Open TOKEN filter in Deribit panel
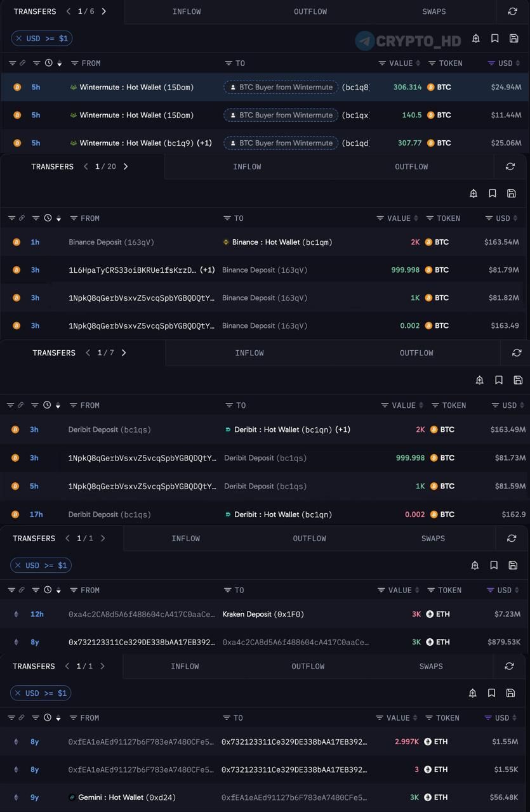This screenshot has height=812, width=530. 435,405
